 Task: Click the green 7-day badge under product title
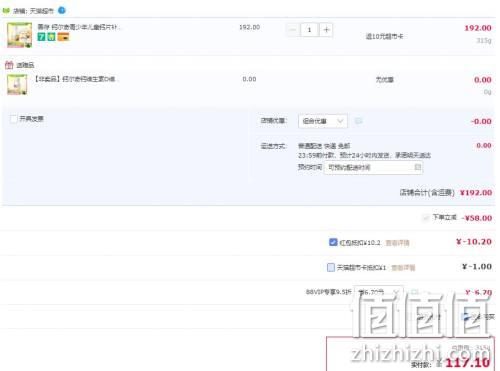point(41,37)
